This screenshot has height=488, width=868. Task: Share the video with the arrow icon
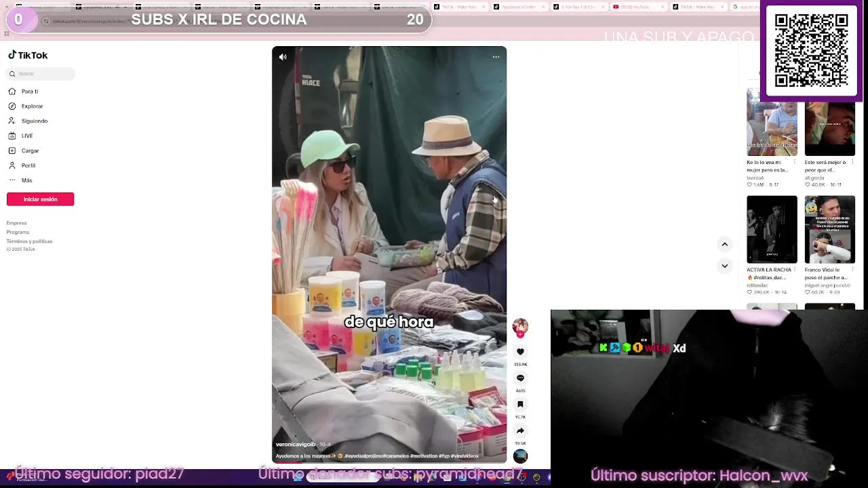[x=520, y=431]
